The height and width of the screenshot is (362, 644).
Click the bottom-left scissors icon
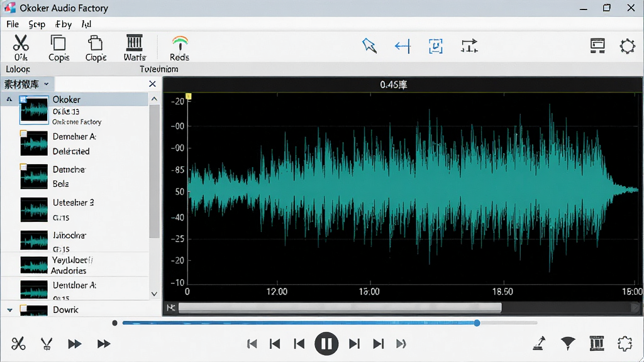coord(18,344)
